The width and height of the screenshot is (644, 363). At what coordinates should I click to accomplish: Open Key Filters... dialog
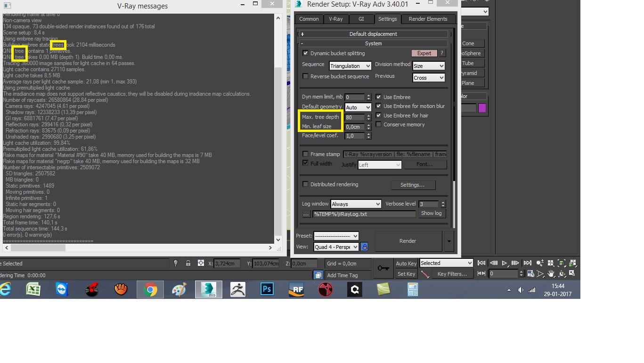tap(452, 274)
